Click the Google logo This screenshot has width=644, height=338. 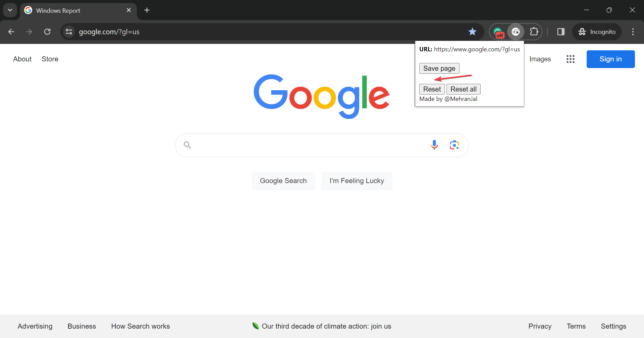pos(321,97)
